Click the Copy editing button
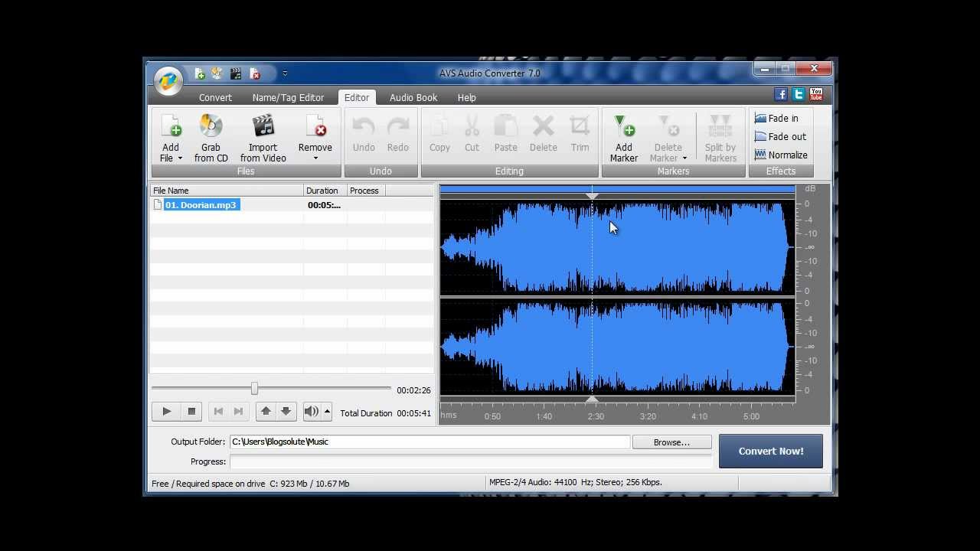980x551 pixels. pyautogui.click(x=439, y=134)
